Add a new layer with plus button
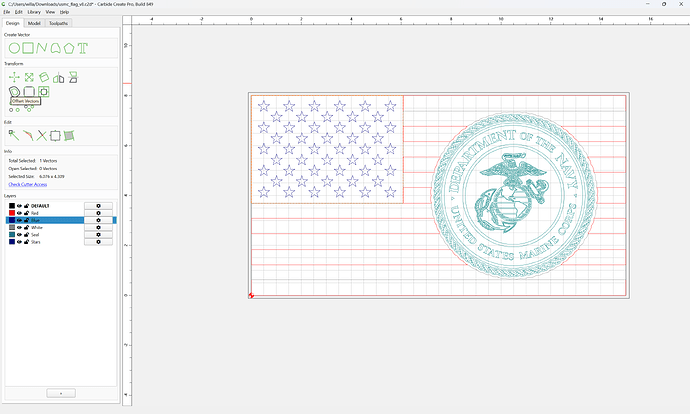Viewport: 690px width, 414px height. (x=61, y=393)
